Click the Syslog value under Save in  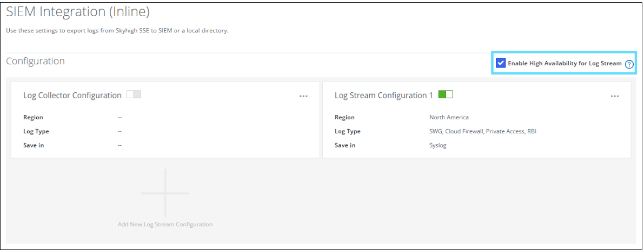coord(437,145)
